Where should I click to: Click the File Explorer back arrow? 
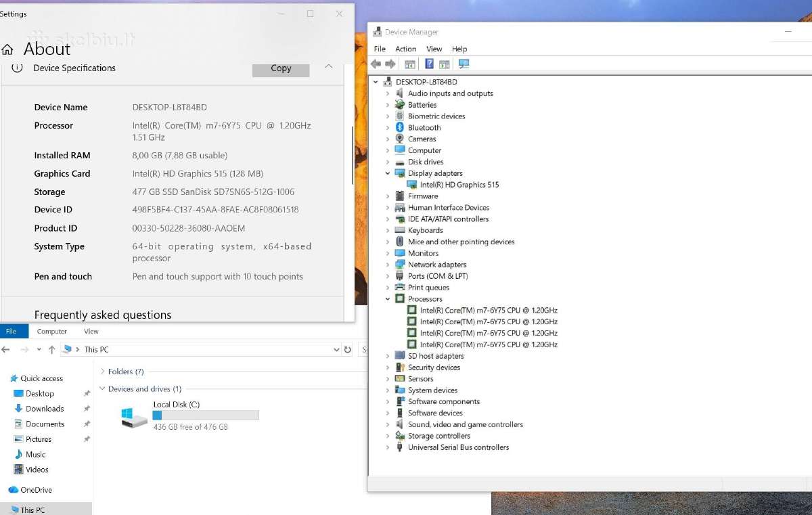point(6,350)
